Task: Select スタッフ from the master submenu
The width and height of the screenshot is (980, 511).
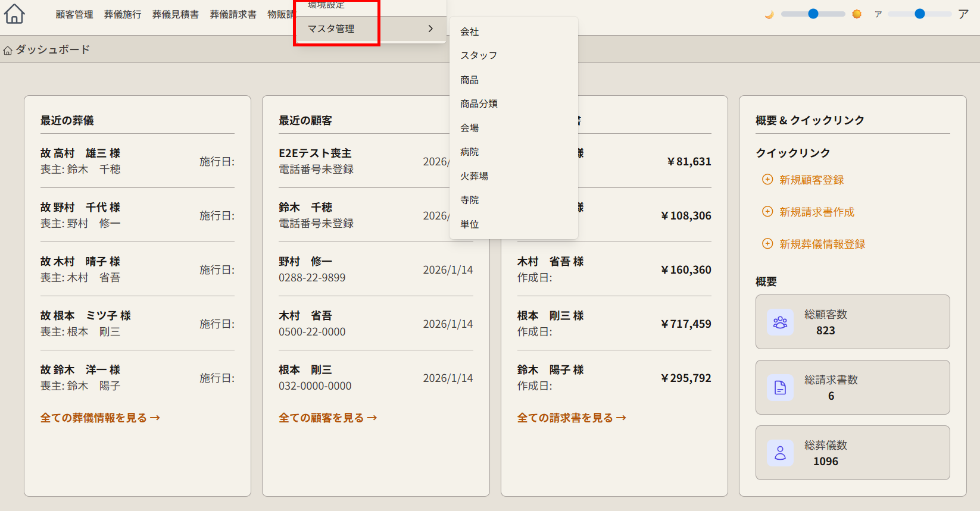Action: (479, 55)
